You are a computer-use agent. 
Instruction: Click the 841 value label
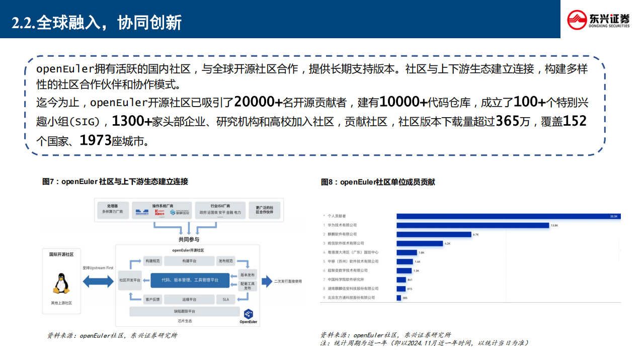(x=410, y=280)
